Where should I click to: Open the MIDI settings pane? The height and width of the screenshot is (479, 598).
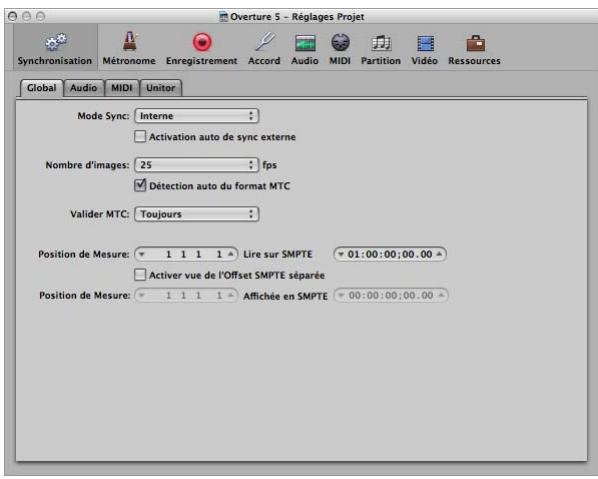(x=340, y=49)
